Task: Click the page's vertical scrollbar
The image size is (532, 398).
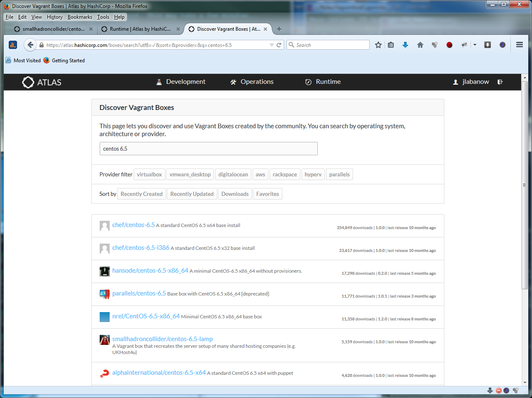Action: click(x=525, y=185)
